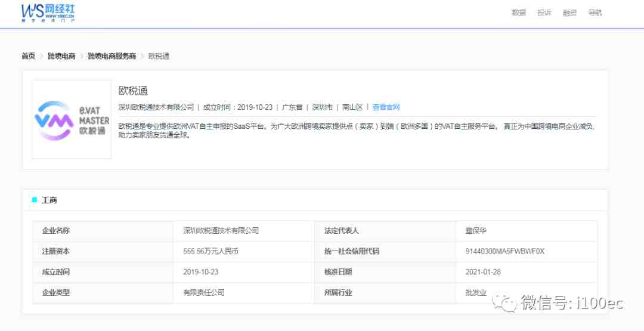644x331 pixels.
Task: Click the 注册资本 table label
Action: click(x=56, y=251)
